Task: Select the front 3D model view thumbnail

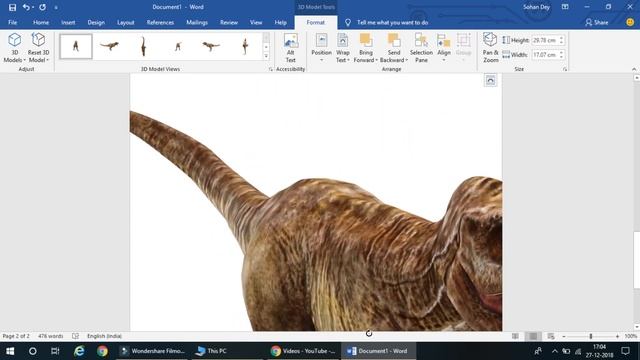Action: 76,46
